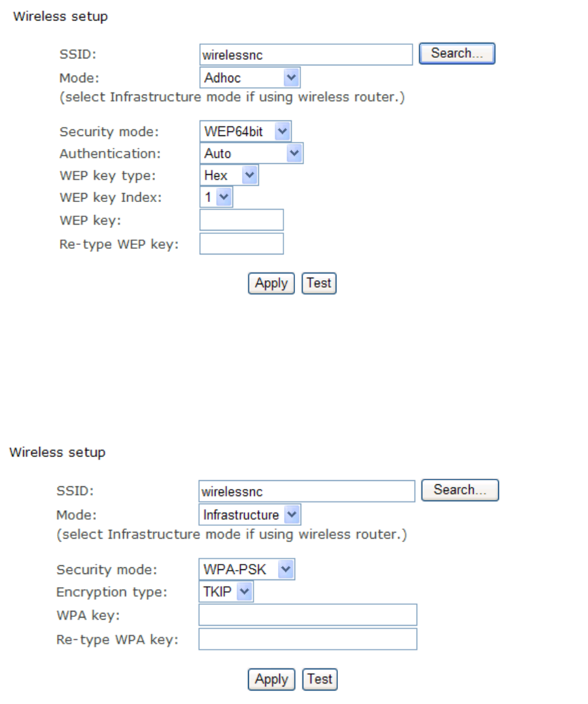
Task: Expand the WPA-PSK Security mode dropdown
Action: point(247,569)
